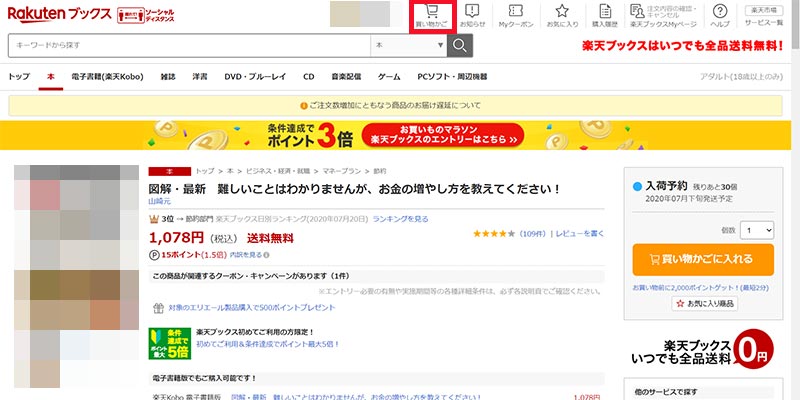Click the ランキングを見る link

401,219
